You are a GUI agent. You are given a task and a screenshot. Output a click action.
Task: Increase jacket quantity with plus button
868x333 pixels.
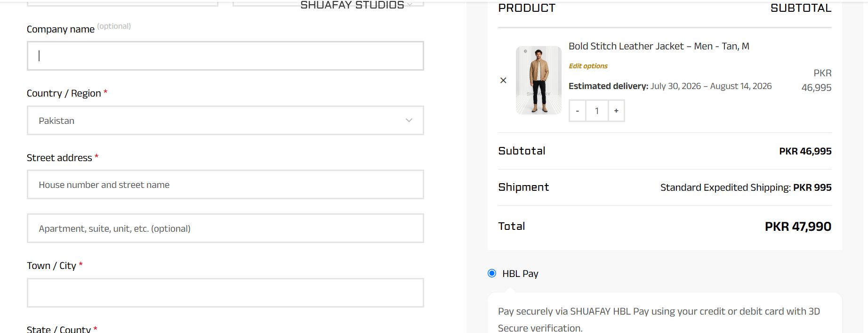click(616, 111)
